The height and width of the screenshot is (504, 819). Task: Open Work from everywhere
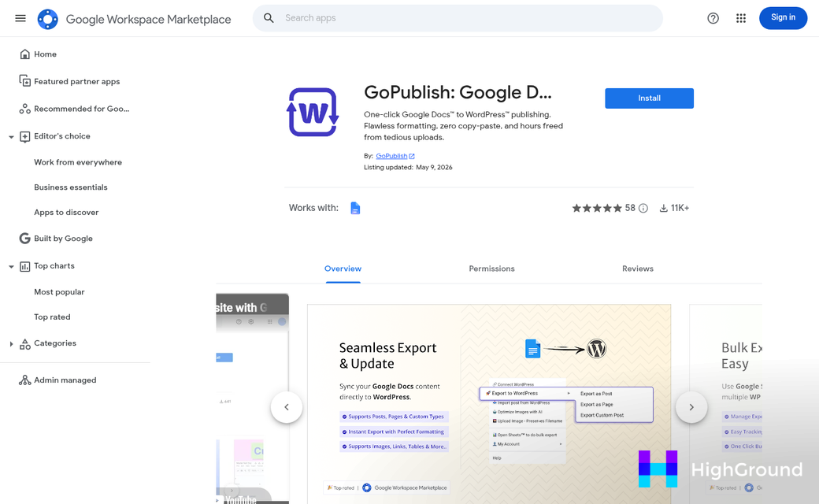pos(78,162)
